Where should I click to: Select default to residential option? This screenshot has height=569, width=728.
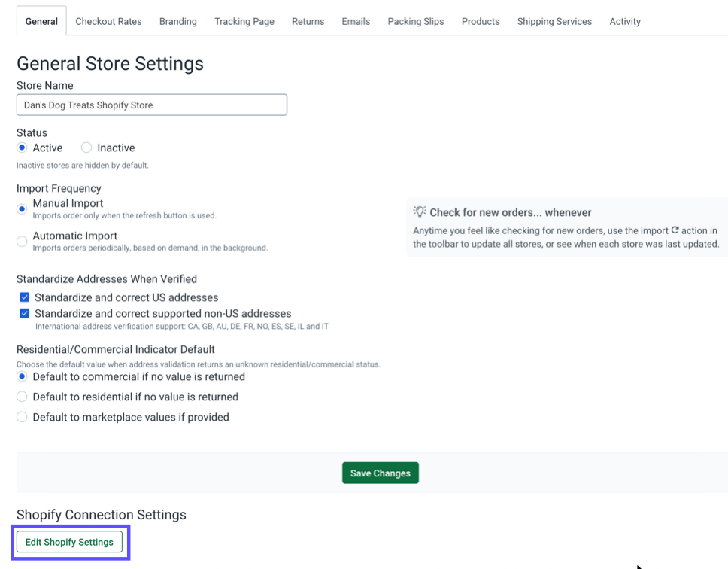22,395
